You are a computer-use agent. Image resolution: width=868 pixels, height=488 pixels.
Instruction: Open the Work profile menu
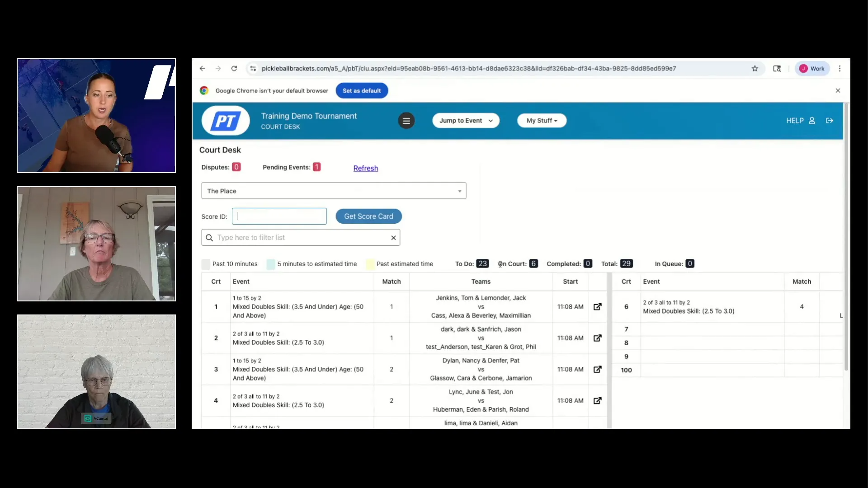tap(812, 69)
